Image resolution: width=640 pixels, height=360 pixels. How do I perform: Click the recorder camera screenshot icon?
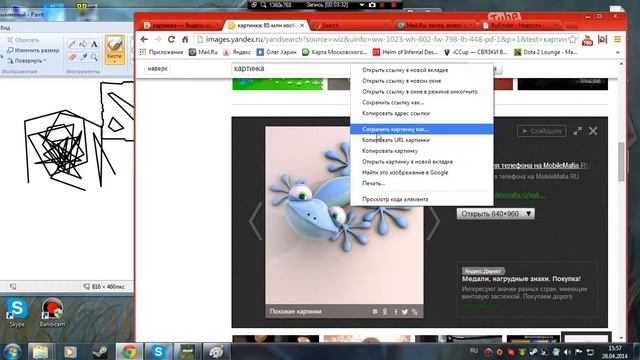point(372,5)
